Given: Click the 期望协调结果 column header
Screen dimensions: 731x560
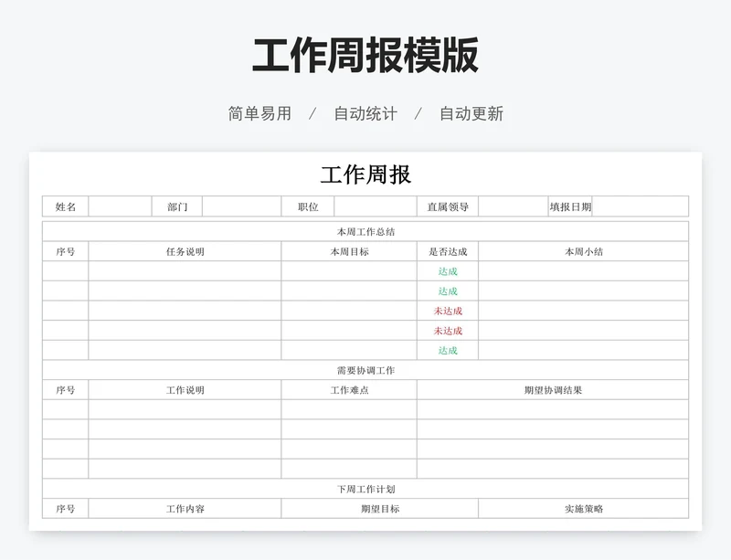Looking at the screenshot, I should click(553, 390).
